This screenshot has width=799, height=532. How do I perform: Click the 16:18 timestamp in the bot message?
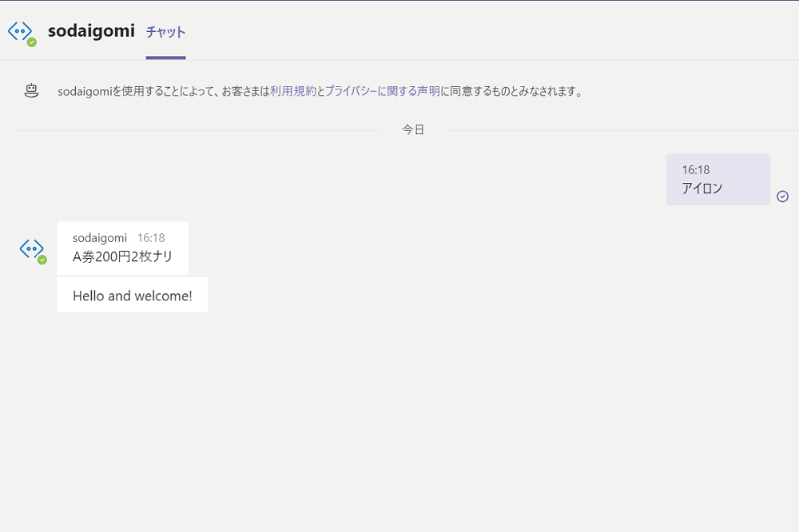coord(152,237)
